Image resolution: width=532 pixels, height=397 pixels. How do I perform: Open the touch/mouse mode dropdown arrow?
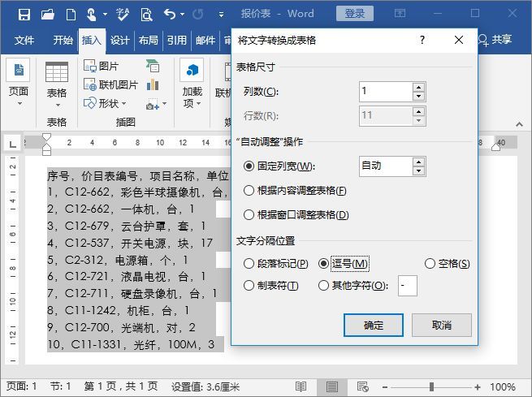[105, 15]
